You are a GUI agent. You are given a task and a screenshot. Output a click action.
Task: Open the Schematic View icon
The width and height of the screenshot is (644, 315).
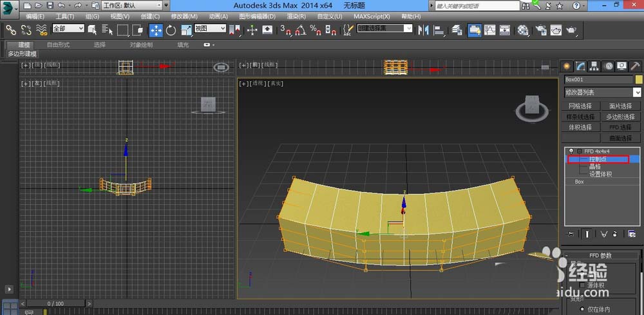(505, 30)
